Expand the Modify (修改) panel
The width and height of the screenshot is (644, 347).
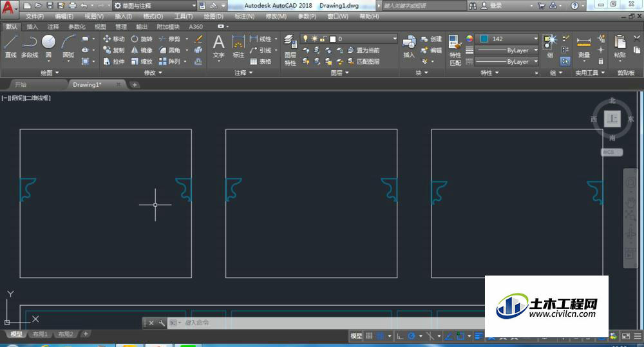click(153, 73)
